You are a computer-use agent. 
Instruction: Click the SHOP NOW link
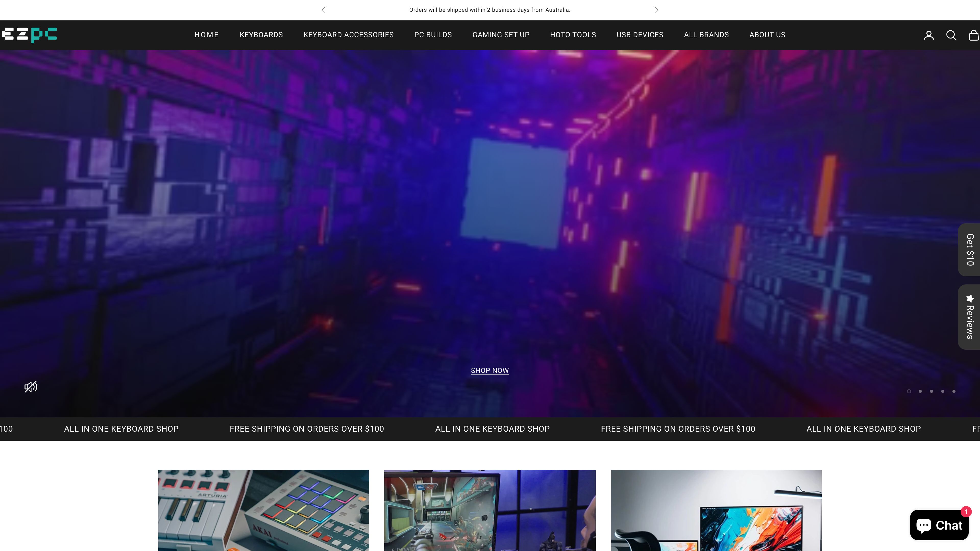coord(490,370)
